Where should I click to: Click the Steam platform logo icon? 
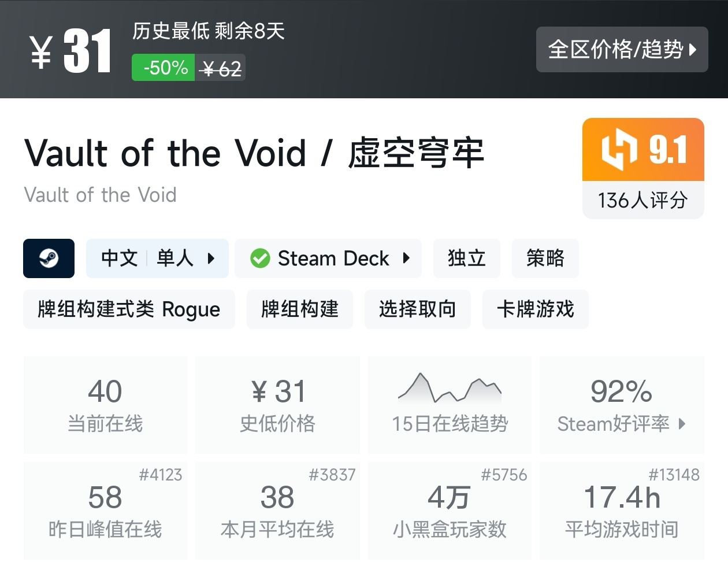(49, 258)
